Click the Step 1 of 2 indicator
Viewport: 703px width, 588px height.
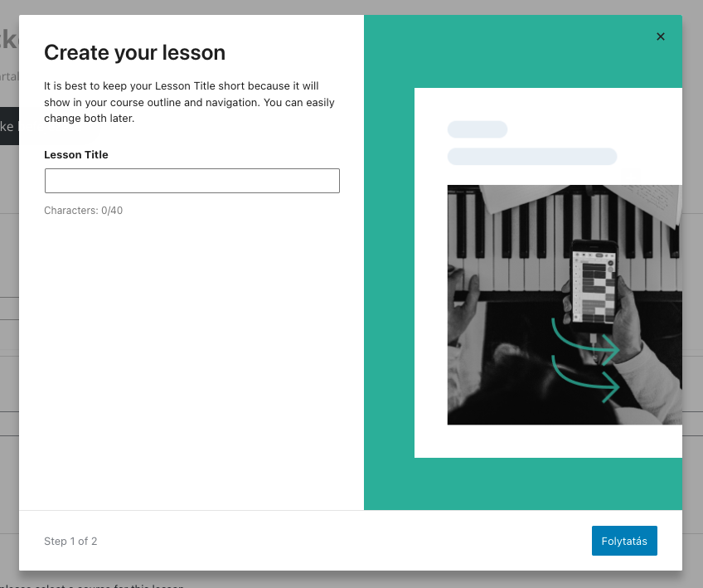click(x=70, y=541)
